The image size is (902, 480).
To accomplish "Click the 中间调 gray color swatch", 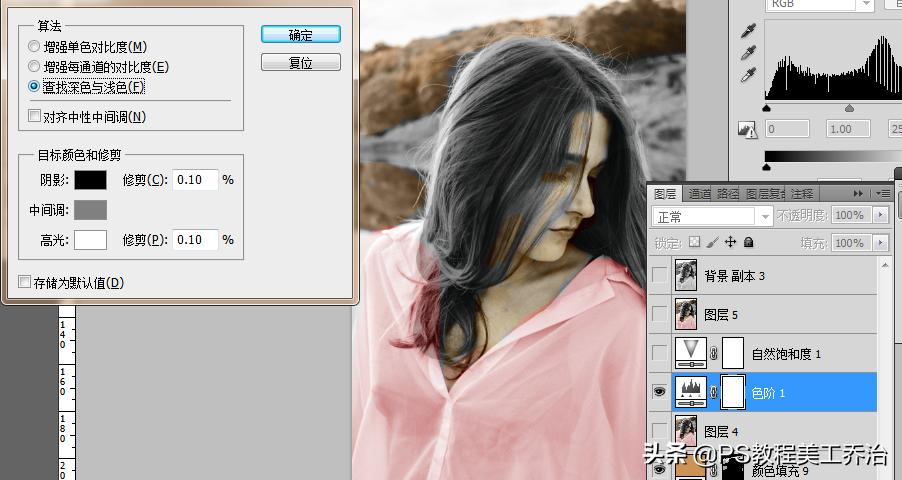I will click(x=90, y=209).
